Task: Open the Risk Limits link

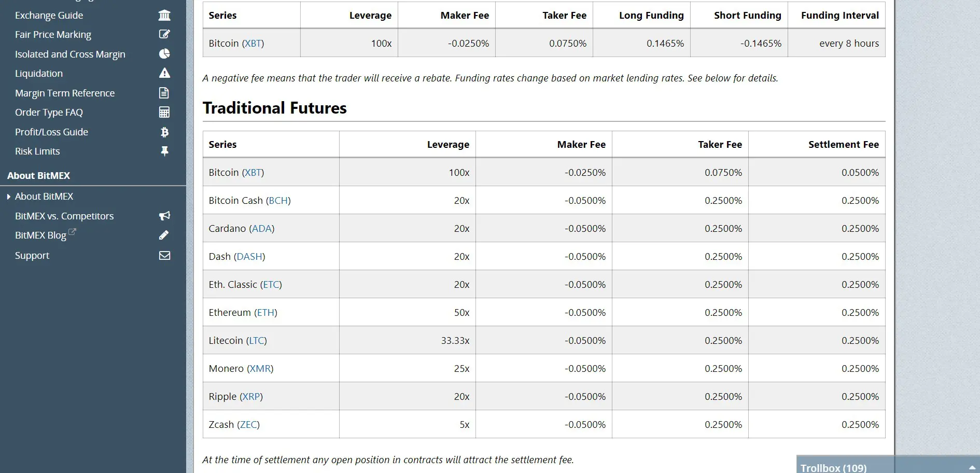Action: [x=37, y=151]
